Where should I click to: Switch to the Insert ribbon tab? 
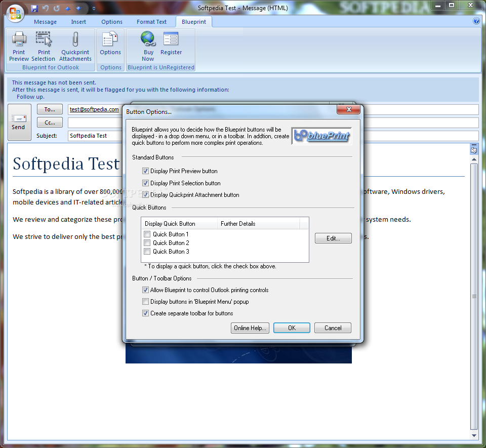(78, 22)
